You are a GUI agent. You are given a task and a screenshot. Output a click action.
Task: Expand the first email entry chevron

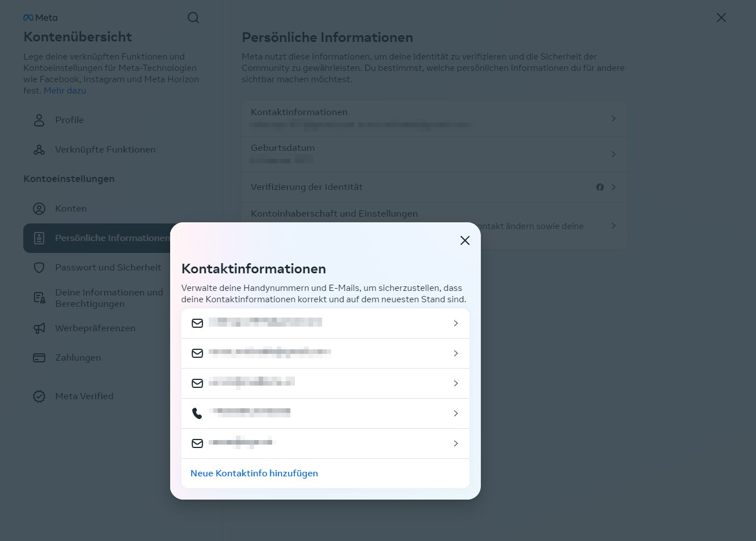[456, 323]
